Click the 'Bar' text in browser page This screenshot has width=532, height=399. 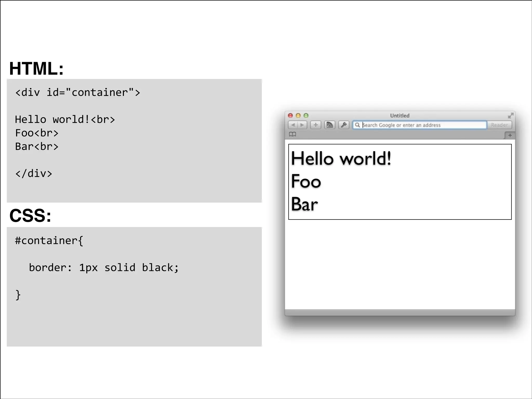304,204
